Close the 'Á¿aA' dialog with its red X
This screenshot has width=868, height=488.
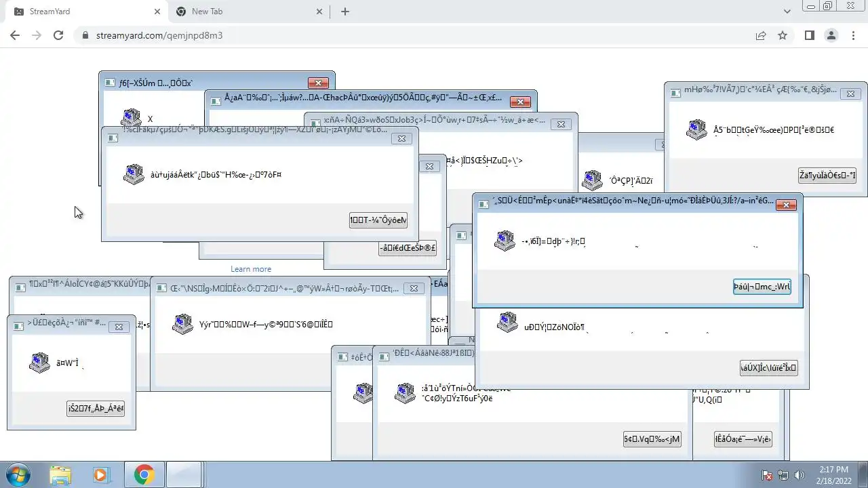tap(520, 102)
